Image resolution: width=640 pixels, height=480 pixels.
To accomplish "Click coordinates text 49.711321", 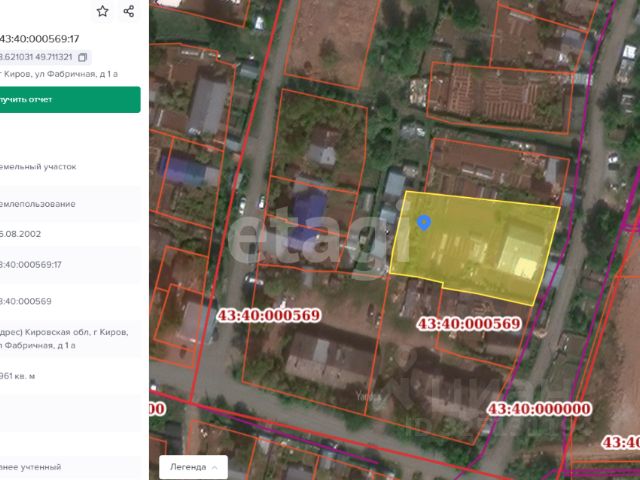I will click(x=54, y=57).
